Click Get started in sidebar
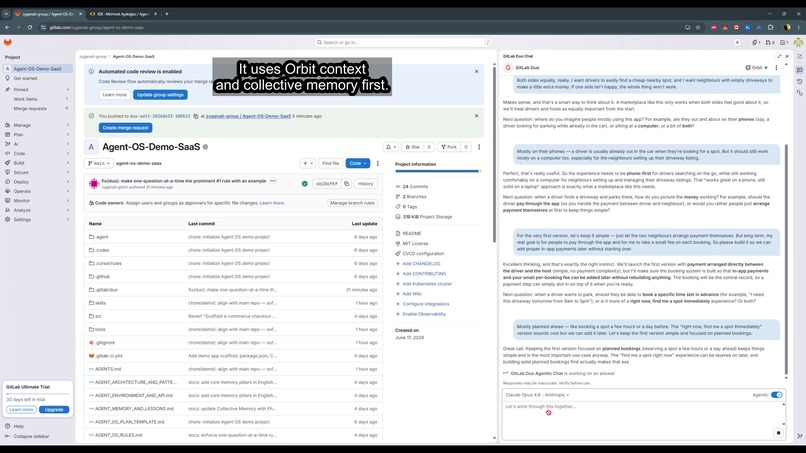 point(37,78)
